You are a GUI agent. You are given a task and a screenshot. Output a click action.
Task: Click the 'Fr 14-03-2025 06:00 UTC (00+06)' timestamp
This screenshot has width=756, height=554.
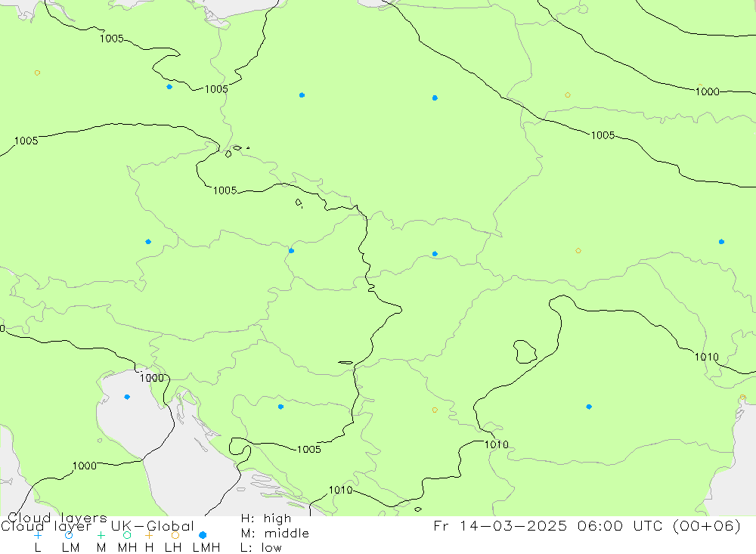click(587, 525)
